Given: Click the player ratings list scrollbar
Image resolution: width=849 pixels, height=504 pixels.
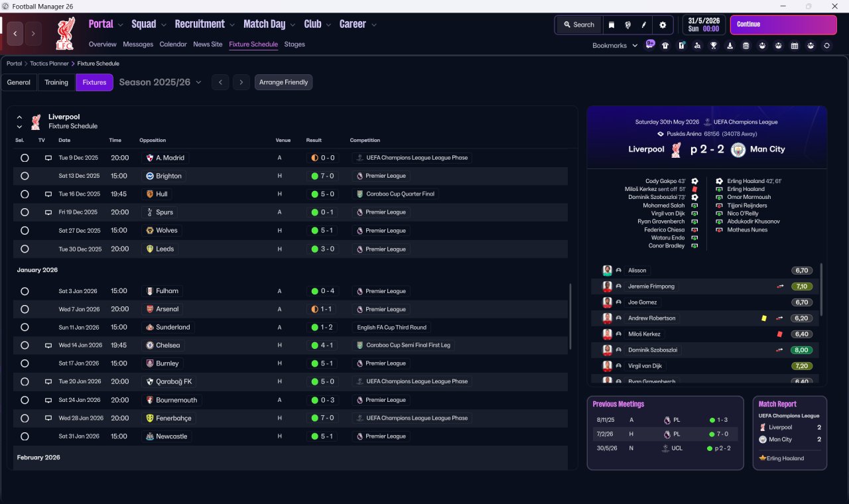Looking at the screenshot, I should click(821, 289).
